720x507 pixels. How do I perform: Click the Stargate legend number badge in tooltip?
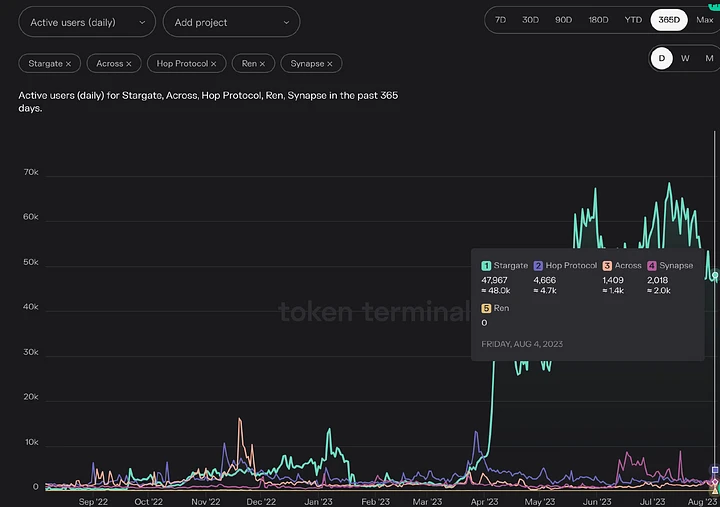click(487, 266)
